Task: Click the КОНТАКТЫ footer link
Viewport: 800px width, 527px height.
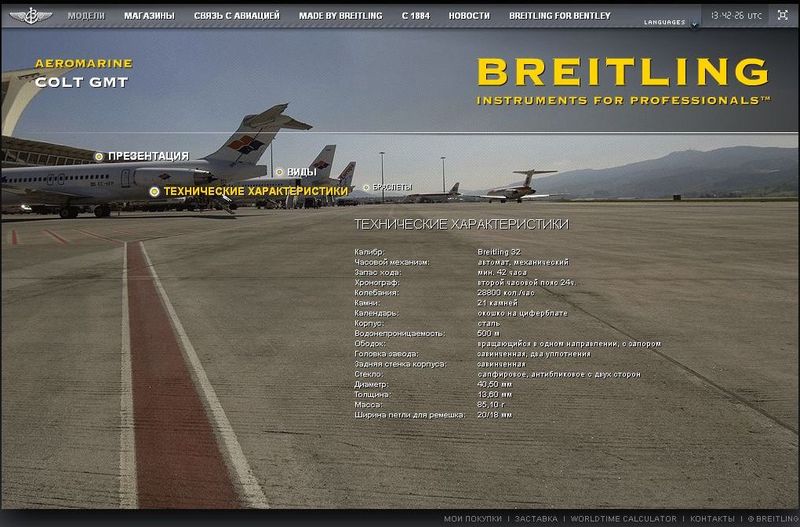Action: (712, 519)
